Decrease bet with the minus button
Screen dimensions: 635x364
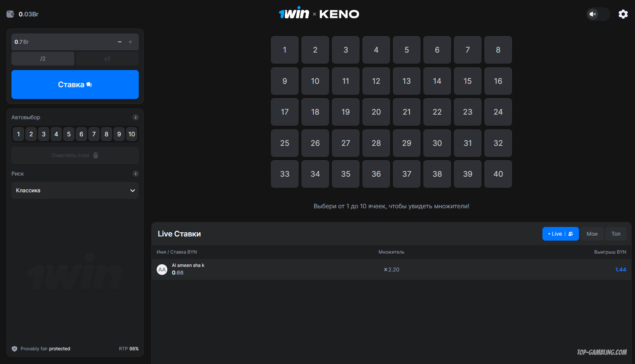120,42
